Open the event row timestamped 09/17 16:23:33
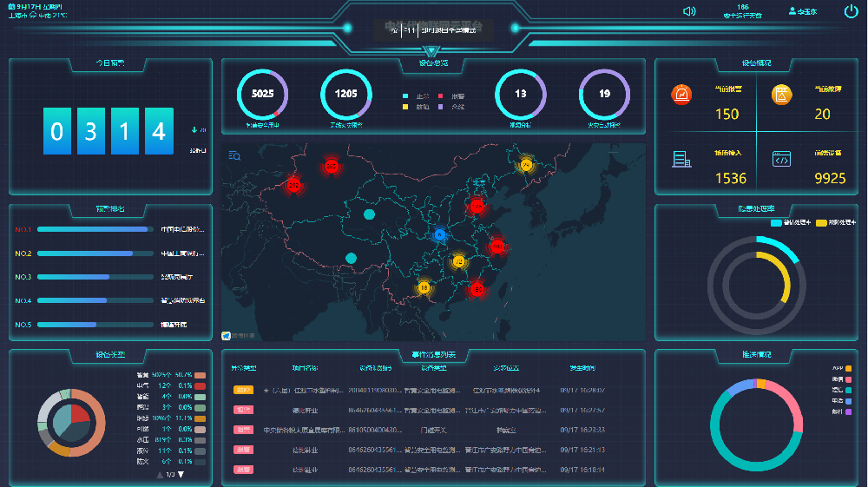 [x=434, y=430]
